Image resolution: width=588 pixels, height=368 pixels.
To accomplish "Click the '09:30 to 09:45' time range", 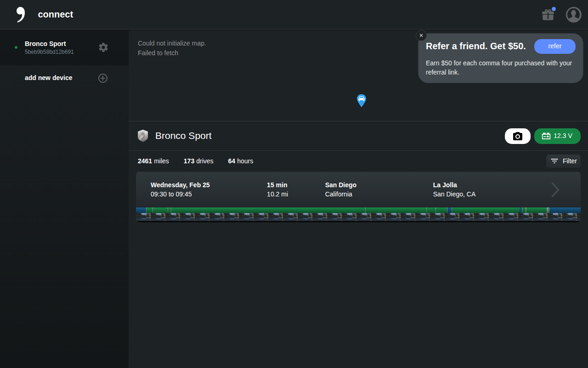I will pos(171,194).
